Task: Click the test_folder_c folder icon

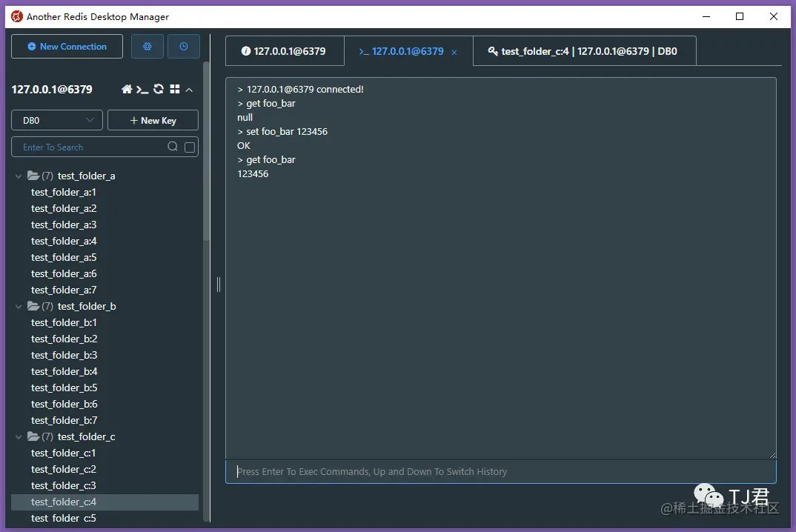Action: (33, 436)
